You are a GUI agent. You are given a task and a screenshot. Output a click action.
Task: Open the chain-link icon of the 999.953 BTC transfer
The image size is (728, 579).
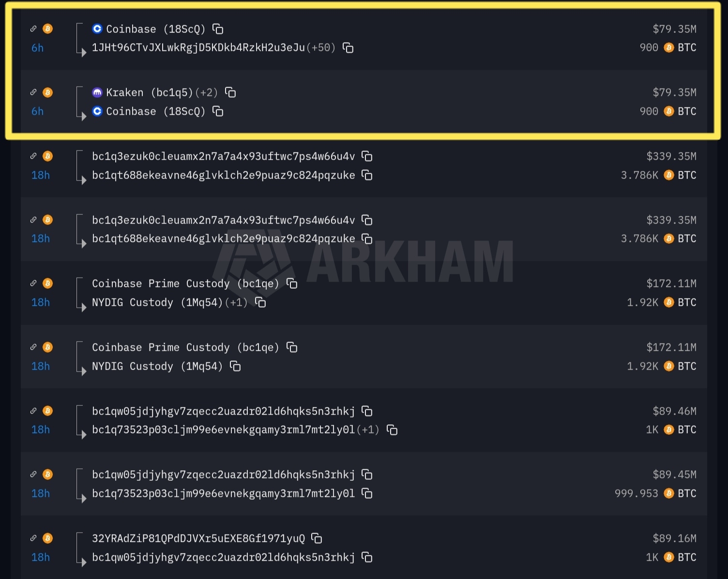click(33, 475)
